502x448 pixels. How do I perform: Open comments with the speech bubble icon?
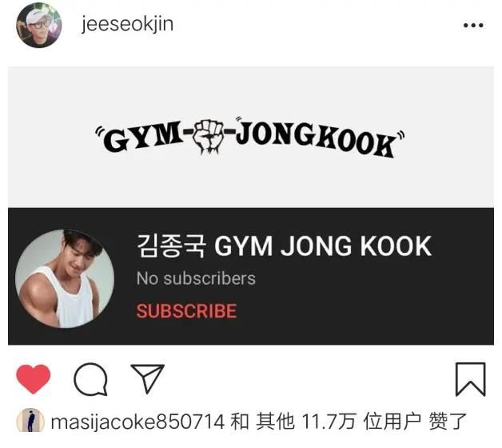pos(90,379)
